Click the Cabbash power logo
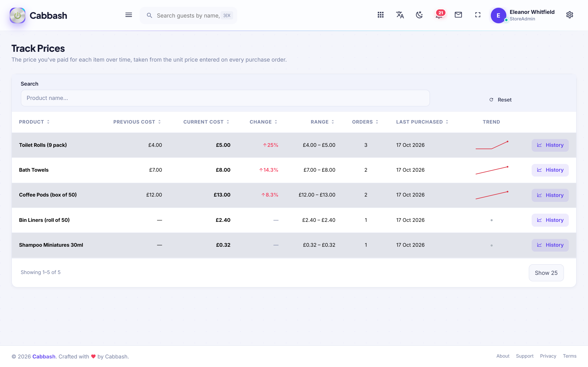This screenshot has height=367, width=588. (x=18, y=15)
